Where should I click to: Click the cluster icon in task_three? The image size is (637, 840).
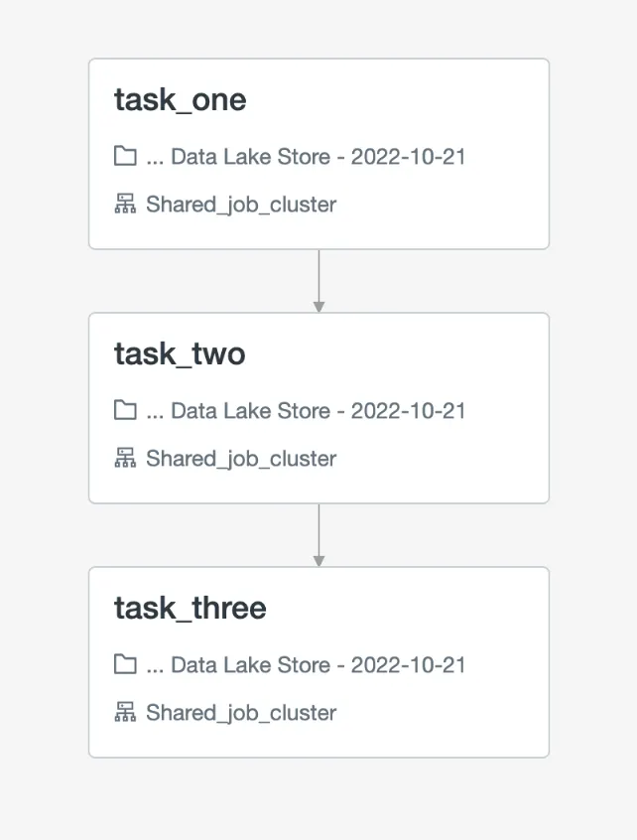[x=125, y=713]
